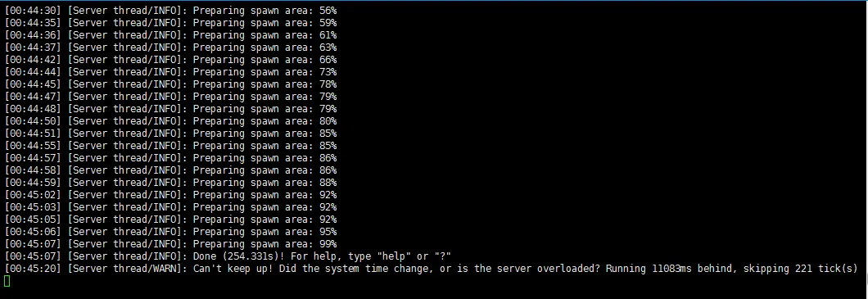Click the "Done (254.331s)!" log line
The height and width of the screenshot is (299, 868).
[x=228, y=256]
